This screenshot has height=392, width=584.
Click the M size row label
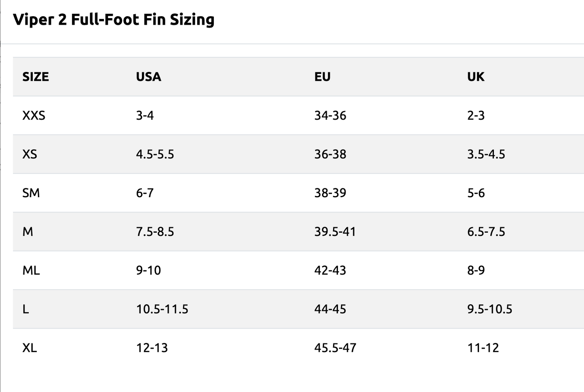(28, 232)
